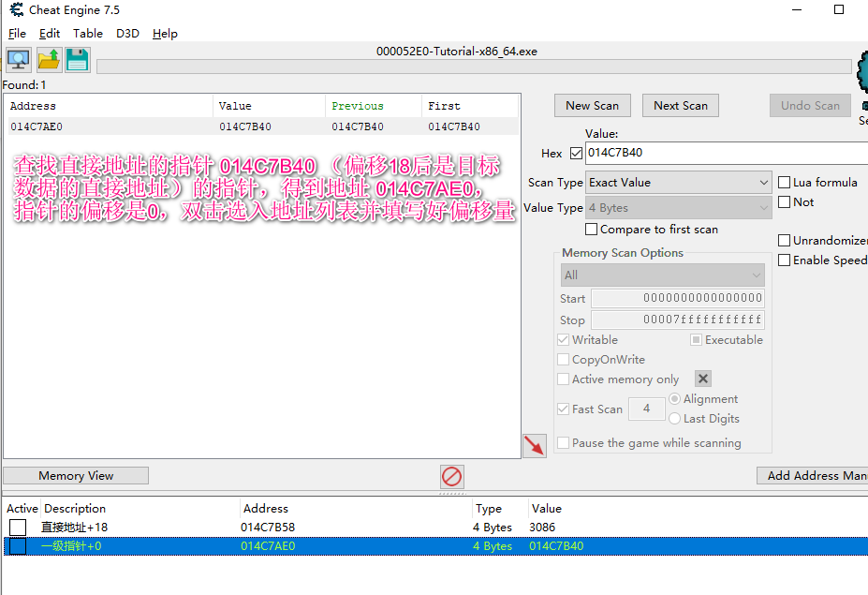The height and width of the screenshot is (595, 868).
Task: Click the Type column header in address list
Action: click(500, 509)
